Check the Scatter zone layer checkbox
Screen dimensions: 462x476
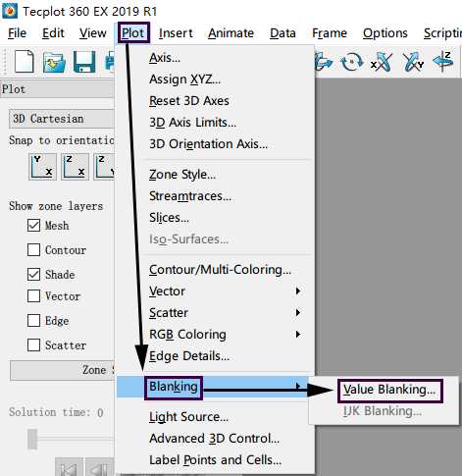(x=33, y=345)
